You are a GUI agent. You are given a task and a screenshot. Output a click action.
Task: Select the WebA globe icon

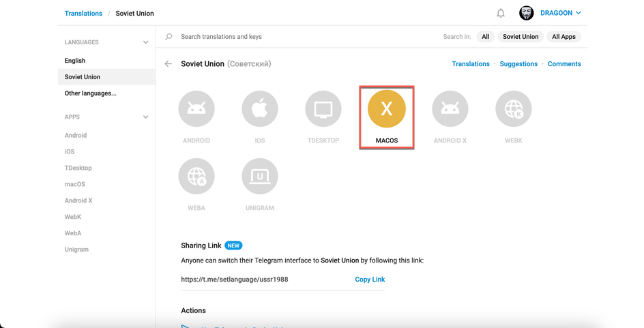196,176
